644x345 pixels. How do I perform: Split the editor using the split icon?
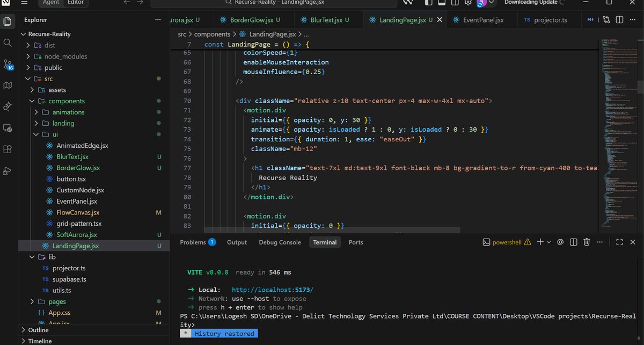point(619,19)
